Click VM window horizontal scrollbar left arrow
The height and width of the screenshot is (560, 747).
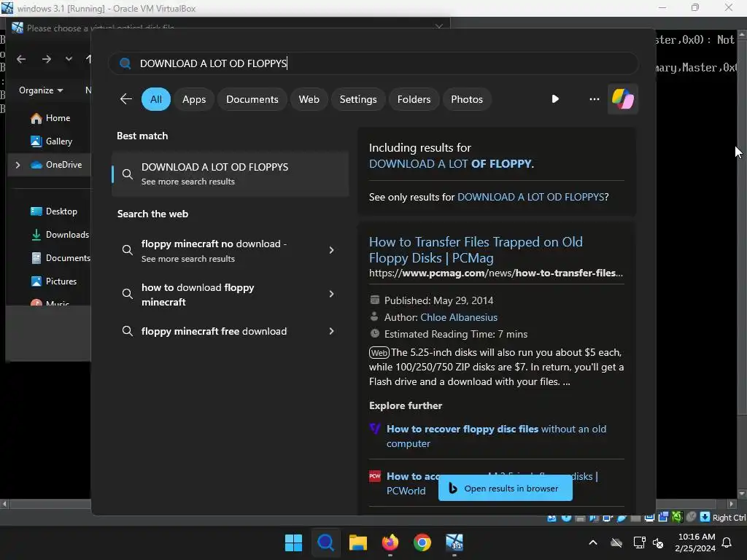click(4, 504)
